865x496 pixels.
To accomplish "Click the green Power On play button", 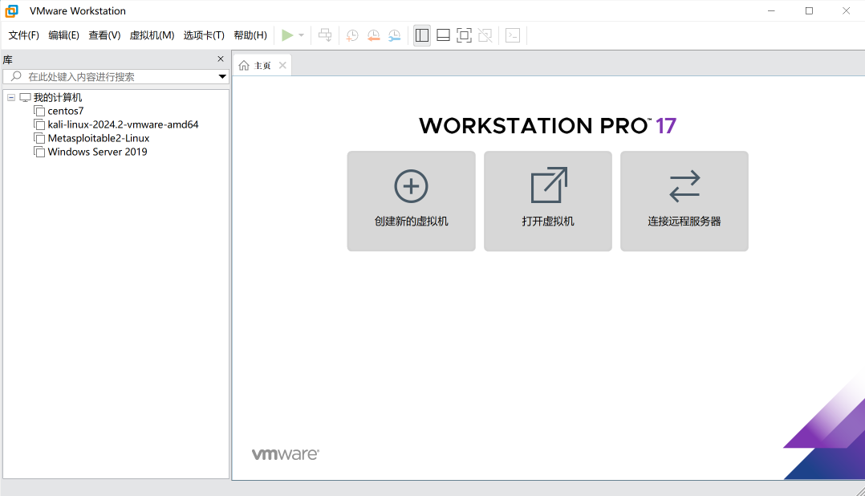I will pyautogui.click(x=287, y=35).
